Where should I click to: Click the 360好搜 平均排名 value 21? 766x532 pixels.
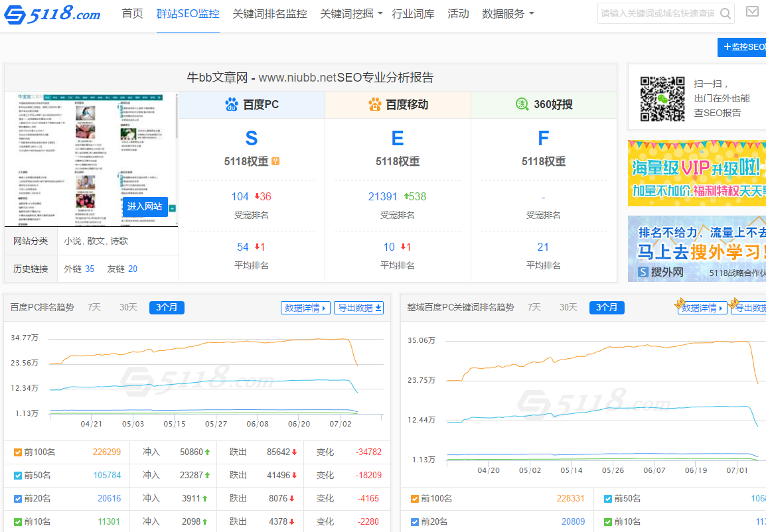[x=543, y=247]
